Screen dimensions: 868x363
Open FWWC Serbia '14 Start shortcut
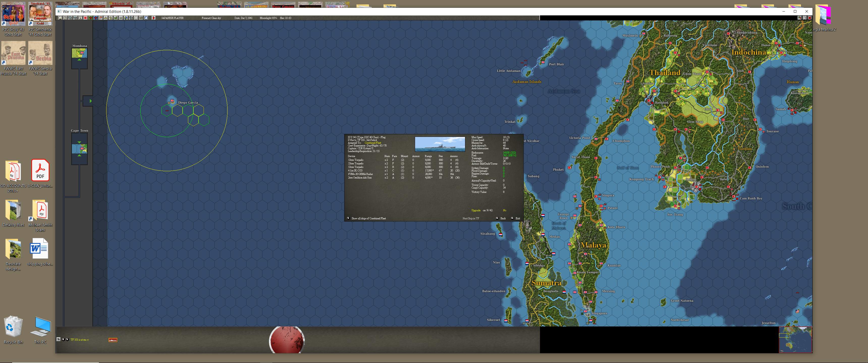(40, 58)
